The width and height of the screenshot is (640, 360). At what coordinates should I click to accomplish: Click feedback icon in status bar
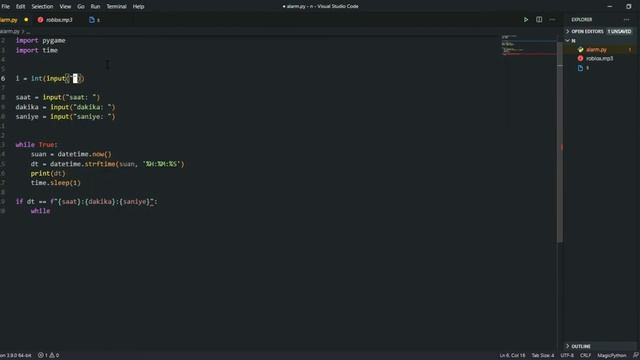(x=636, y=355)
